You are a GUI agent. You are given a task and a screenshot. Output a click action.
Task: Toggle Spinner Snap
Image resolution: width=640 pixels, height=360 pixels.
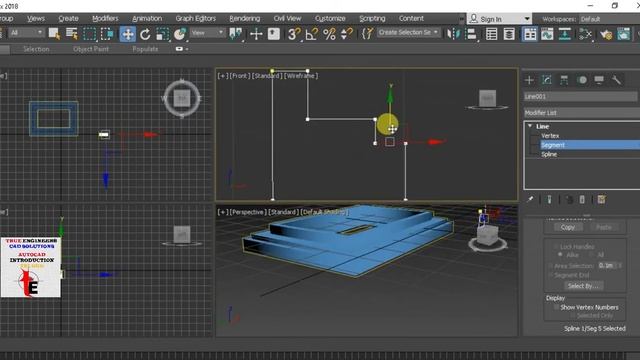(347, 34)
